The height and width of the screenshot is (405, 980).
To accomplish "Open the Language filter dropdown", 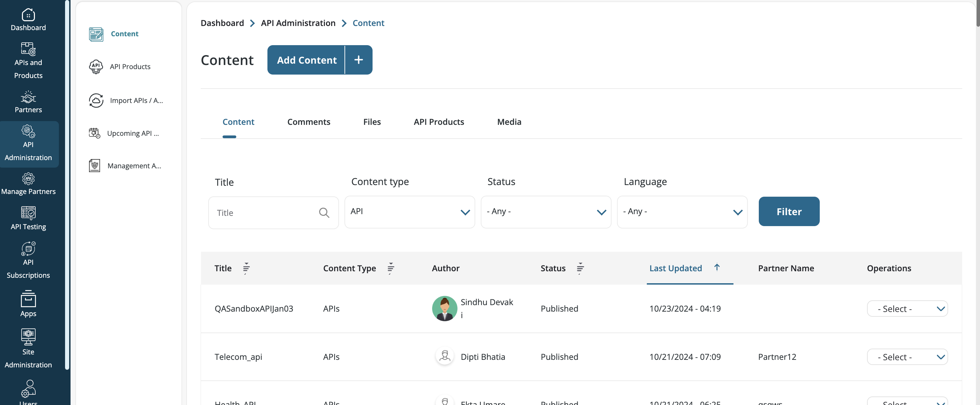I will pyautogui.click(x=682, y=212).
